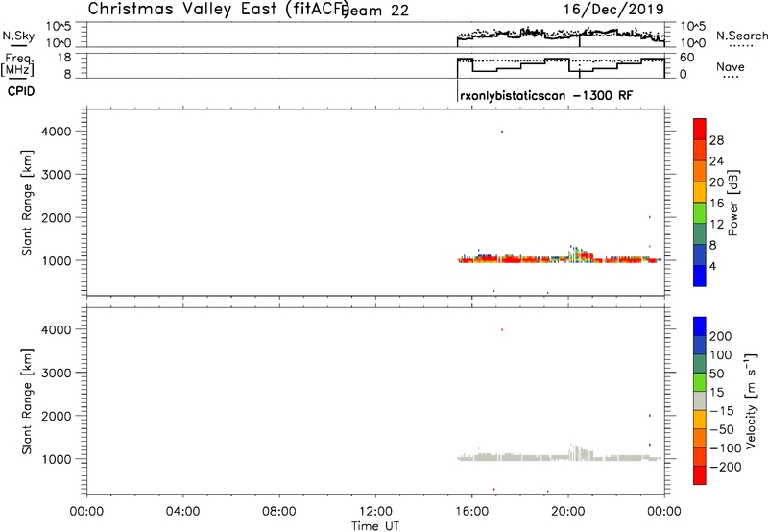
Task: Click the 'Slant Range [km]' label of the power panel
Action: (27, 203)
